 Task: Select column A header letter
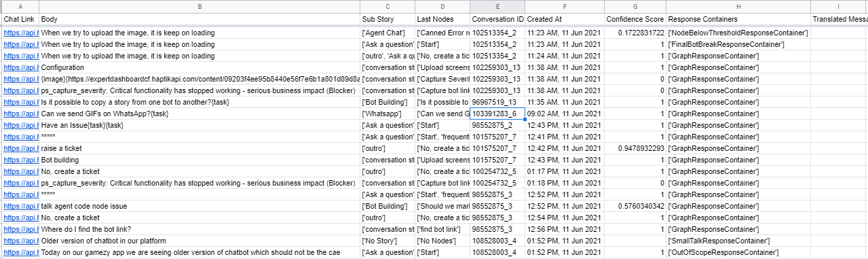point(20,6)
